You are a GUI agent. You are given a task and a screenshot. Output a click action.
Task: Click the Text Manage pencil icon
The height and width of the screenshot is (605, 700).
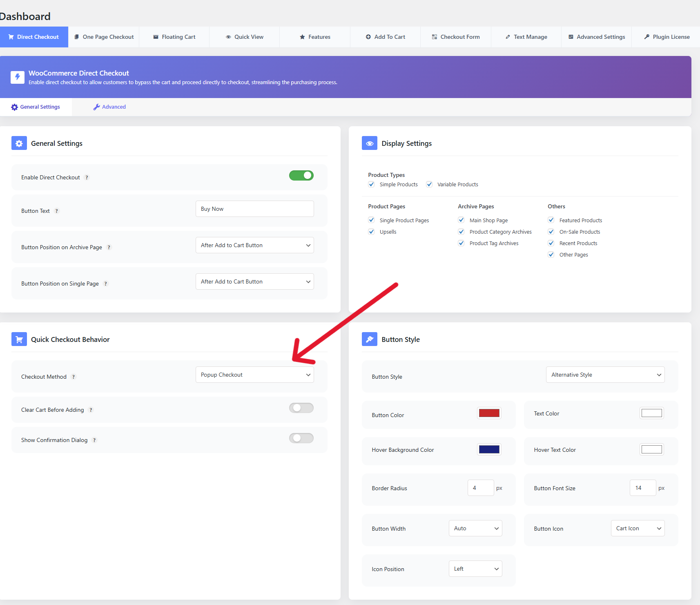click(x=508, y=37)
